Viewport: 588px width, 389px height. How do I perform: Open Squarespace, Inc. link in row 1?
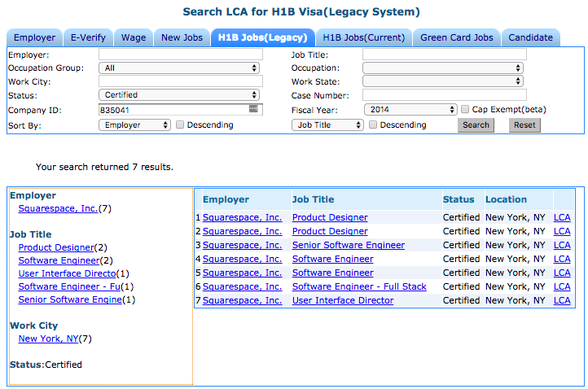242,217
